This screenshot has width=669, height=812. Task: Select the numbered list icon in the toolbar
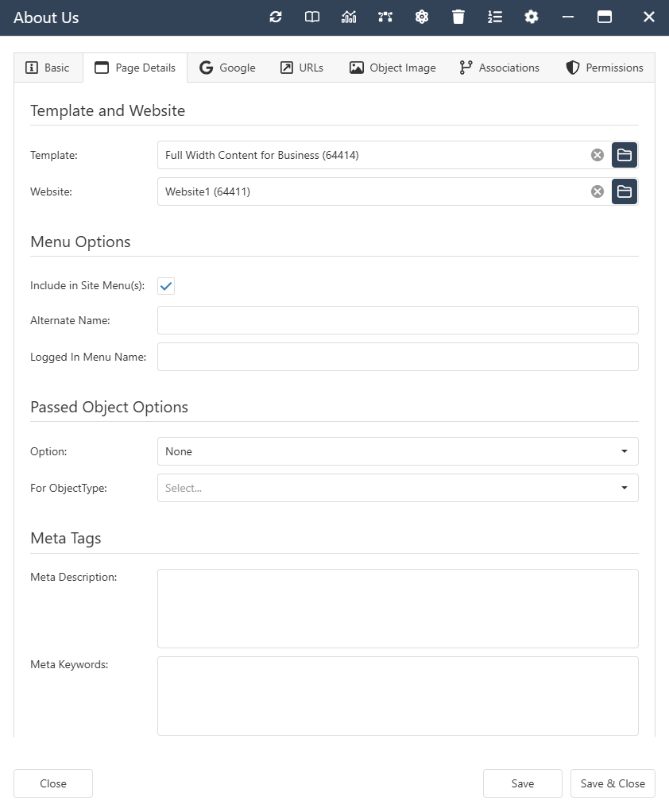494,17
